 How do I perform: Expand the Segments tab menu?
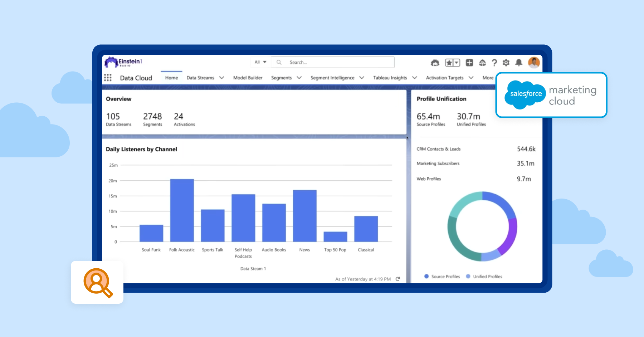click(299, 78)
